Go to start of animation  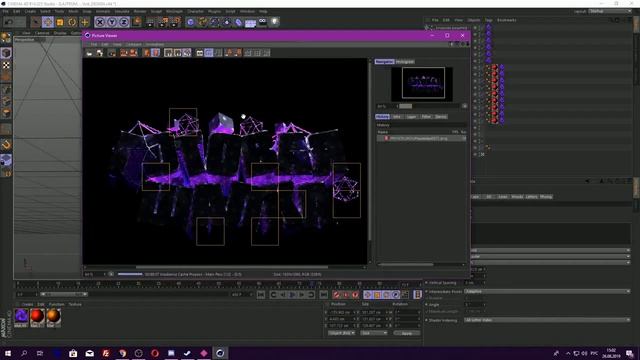tap(261, 294)
